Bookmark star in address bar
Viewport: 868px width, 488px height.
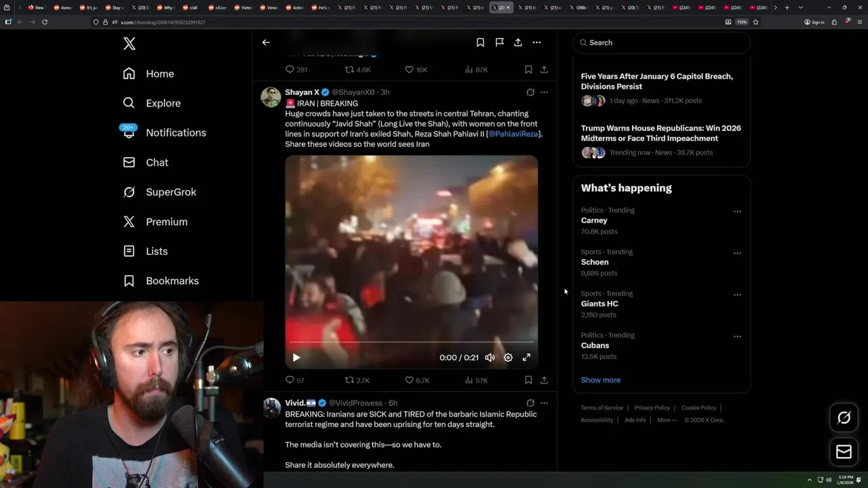click(x=755, y=22)
